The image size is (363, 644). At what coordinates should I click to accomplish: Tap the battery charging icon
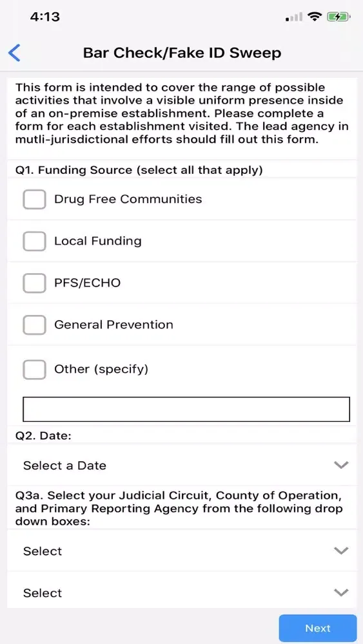click(338, 17)
